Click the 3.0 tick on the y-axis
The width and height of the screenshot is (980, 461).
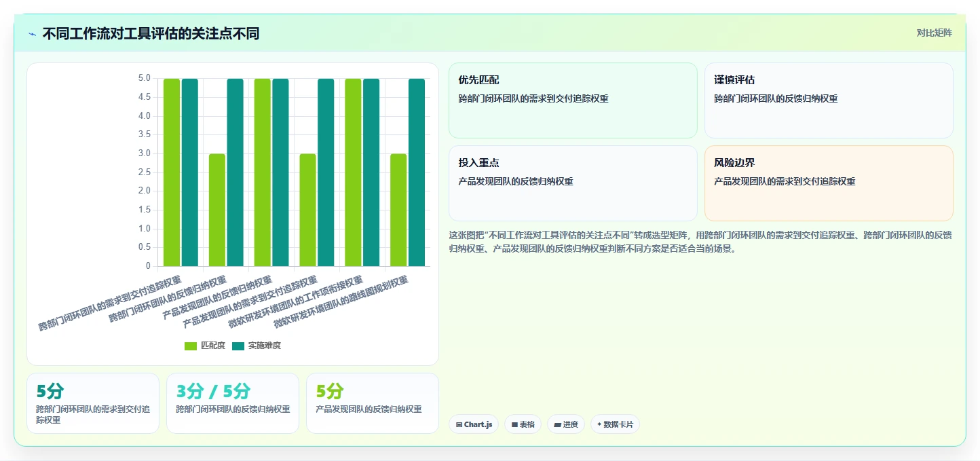pyautogui.click(x=144, y=153)
